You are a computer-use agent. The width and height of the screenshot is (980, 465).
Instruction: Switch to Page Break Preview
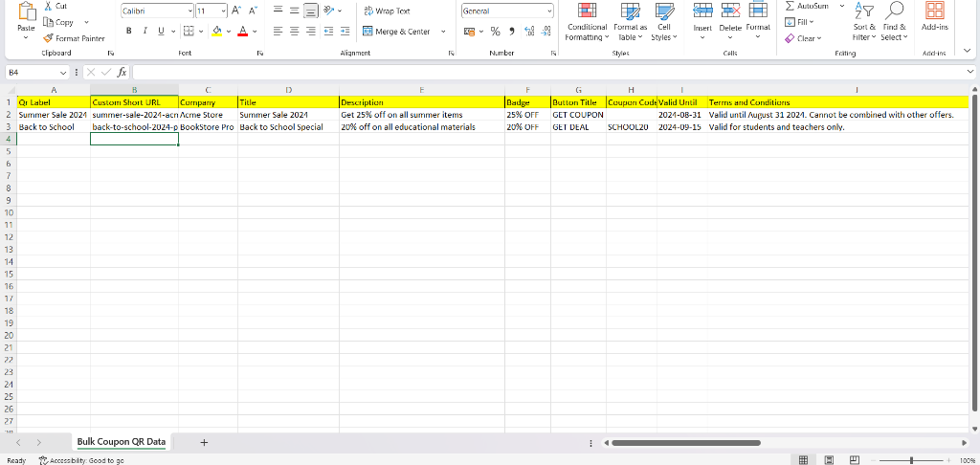coord(855,460)
